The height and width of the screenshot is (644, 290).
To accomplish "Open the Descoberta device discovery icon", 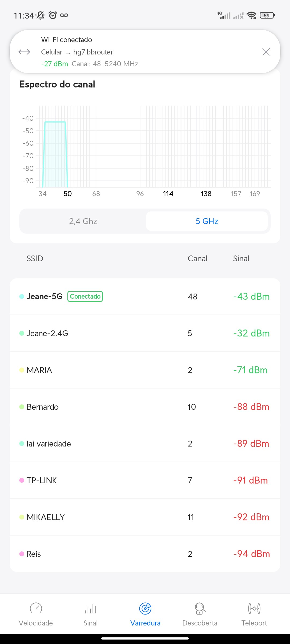I will tap(200, 609).
